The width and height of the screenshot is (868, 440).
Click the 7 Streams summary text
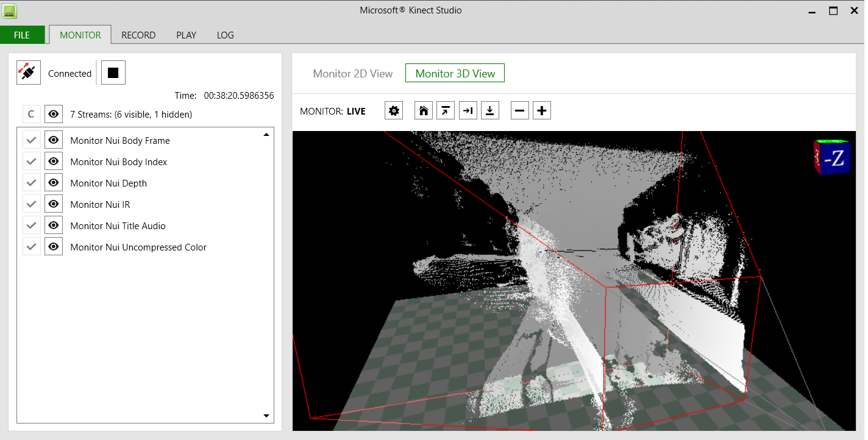(131, 114)
